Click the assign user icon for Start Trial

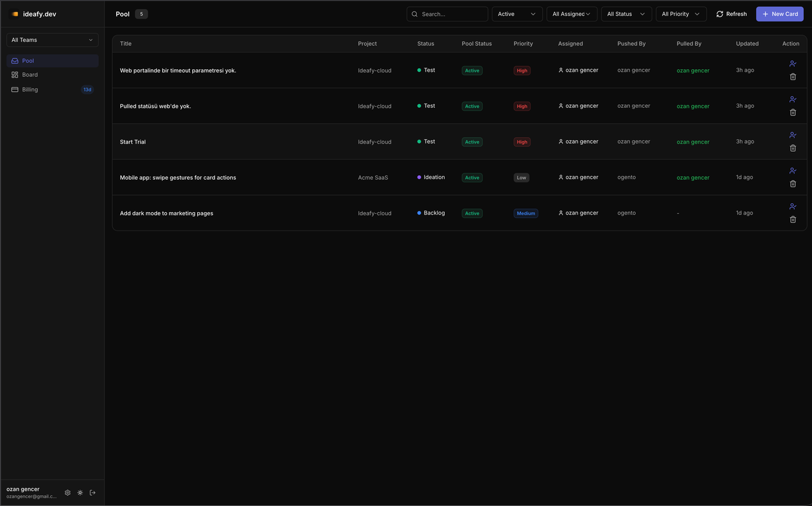click(792, 135)
